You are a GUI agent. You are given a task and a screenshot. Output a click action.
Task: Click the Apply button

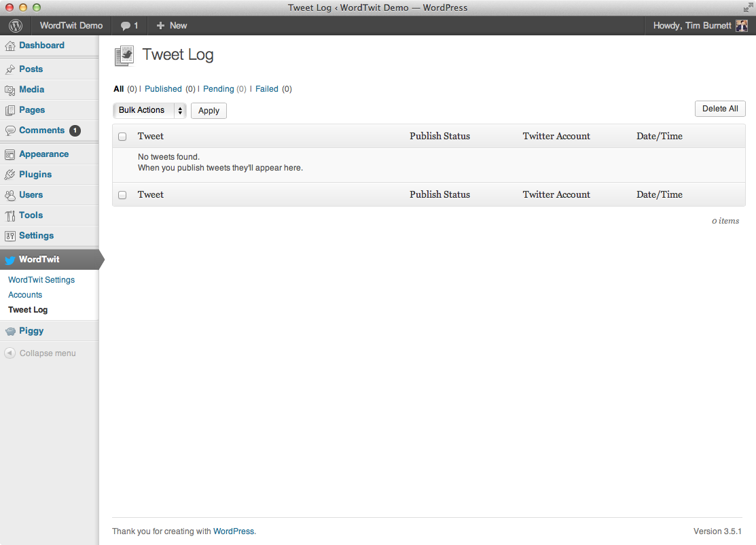pyautogui.click(x=209, y=111)
